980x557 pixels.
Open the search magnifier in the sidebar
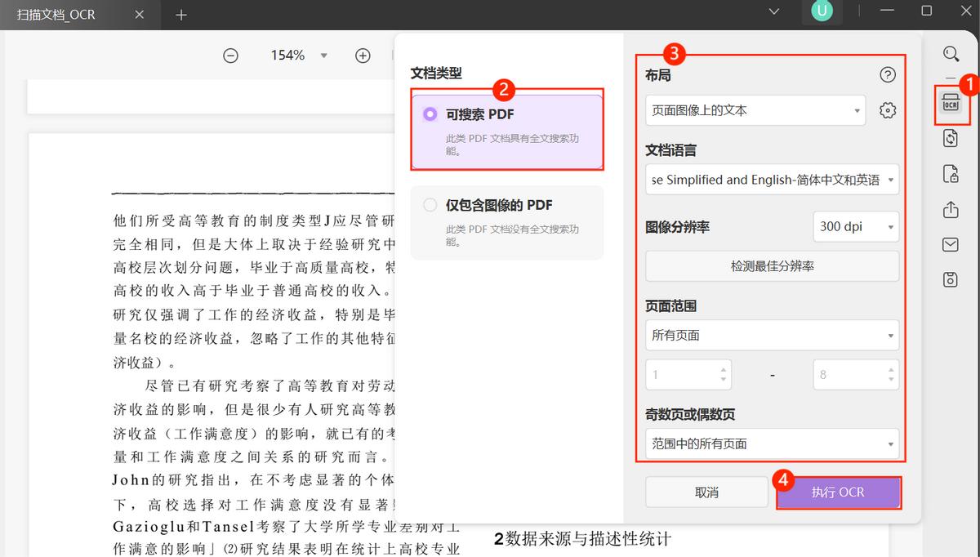(951, 53)
